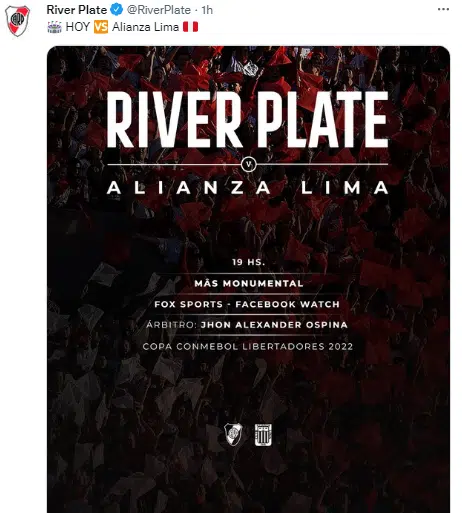Viewport: 462px width, 513px height.
Task: Click the stadium emoji in tweet
Action: 54,27
